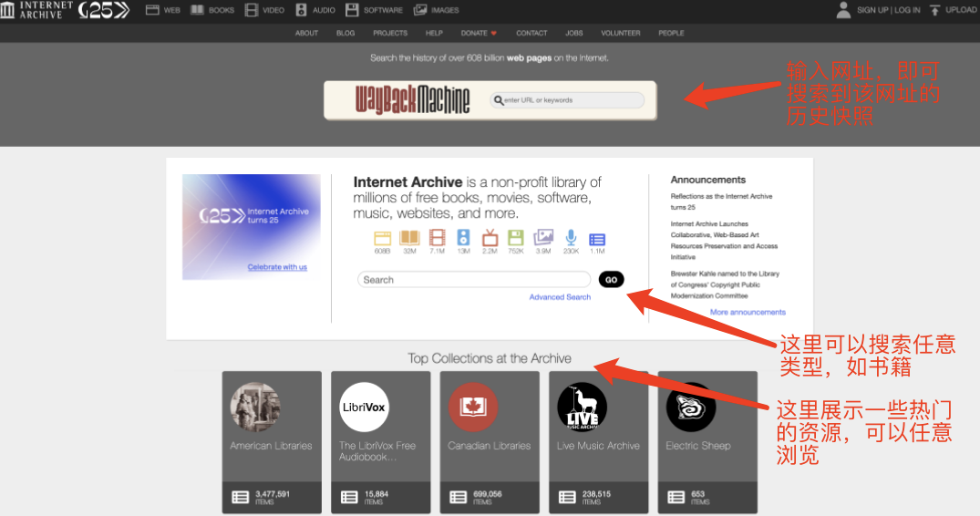Click the American Libraries title text
This screenshot has height=516, width=980.
click(271, 446)
